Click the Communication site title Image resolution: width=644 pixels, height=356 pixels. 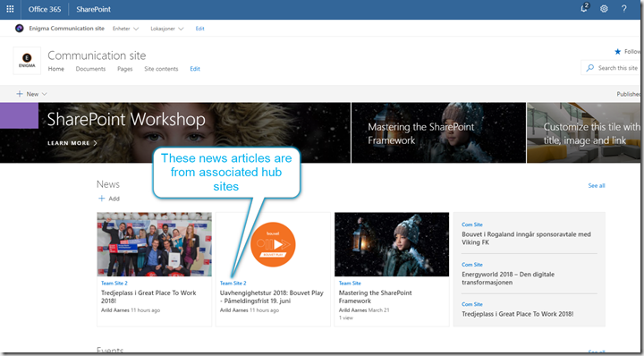[97, 55]
